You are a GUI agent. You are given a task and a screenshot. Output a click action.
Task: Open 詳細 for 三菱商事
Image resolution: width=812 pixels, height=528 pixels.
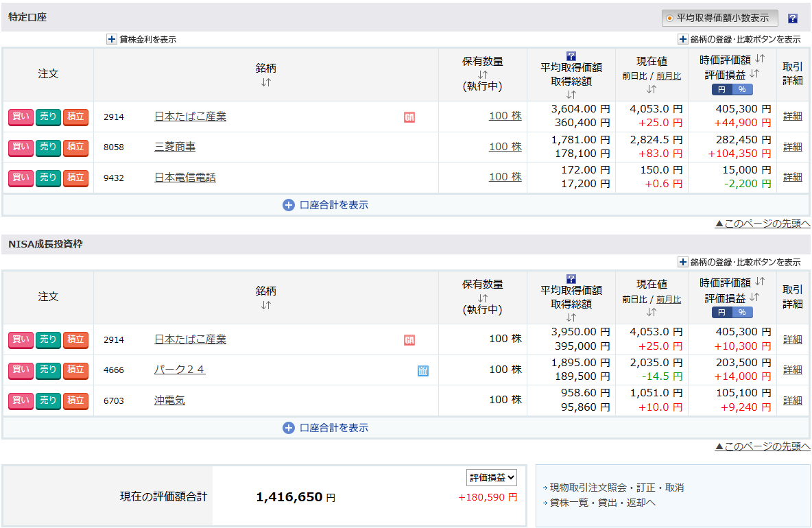point(792,147)
